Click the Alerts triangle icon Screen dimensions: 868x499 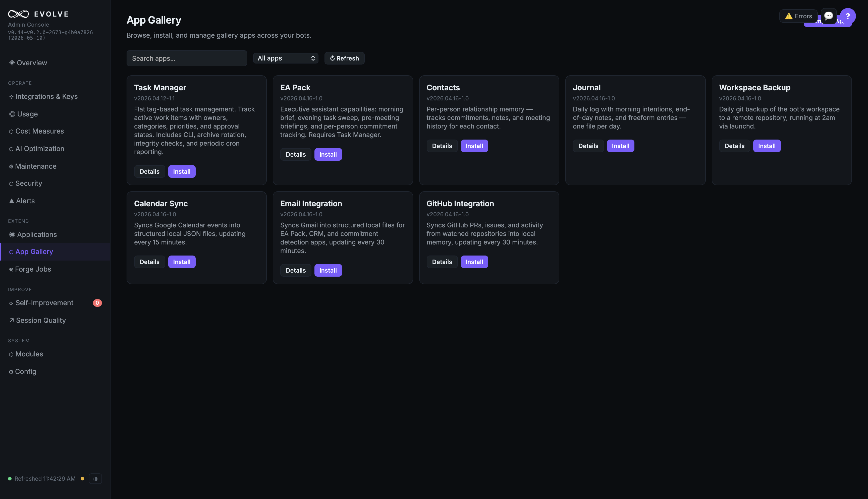coord(12,201)
